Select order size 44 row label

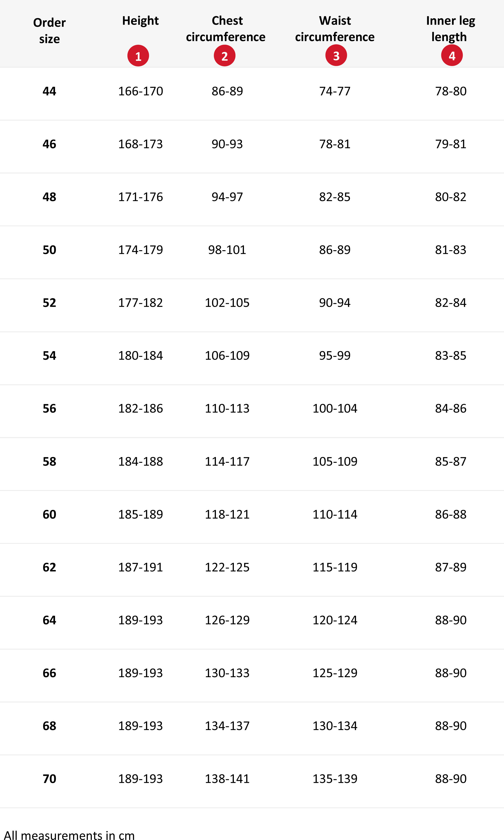coord(49,91)
